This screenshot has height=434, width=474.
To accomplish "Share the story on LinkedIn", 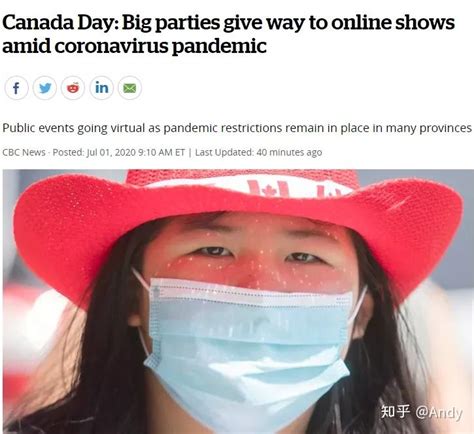I will [x=101, y=88].
